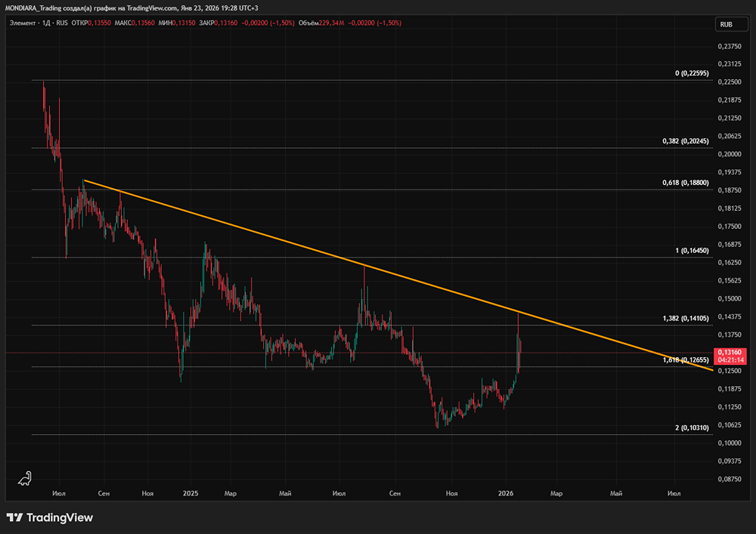Click the ЗАКР 0,13160 close value
The image size is (756, 534).
click(218, 23)
